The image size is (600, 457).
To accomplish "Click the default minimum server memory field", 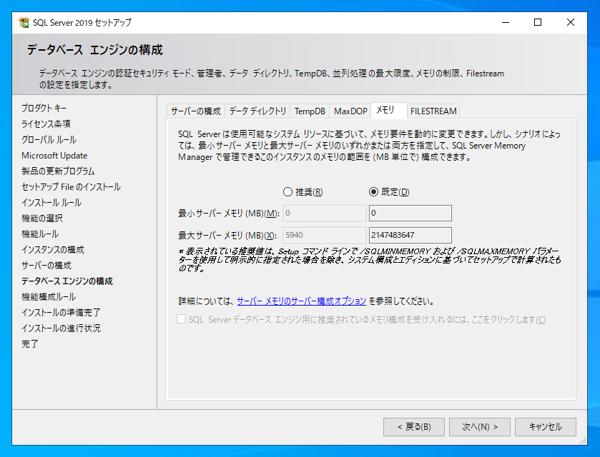I will click(x=410, y=213).
